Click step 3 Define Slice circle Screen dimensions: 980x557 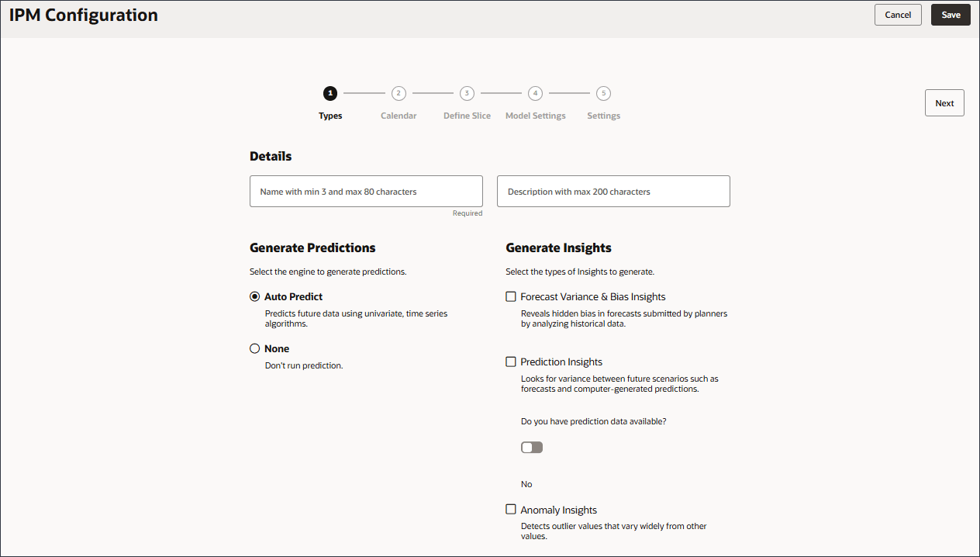[x=467, y=93]
